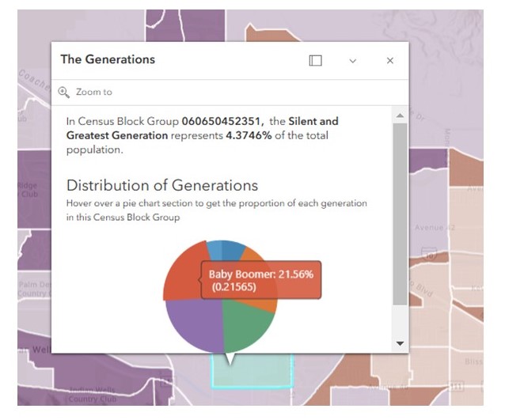The image size is (505, 420).
Task: Click the popup vertical scrollbar thumb
Action: click(x=399, y=214)
